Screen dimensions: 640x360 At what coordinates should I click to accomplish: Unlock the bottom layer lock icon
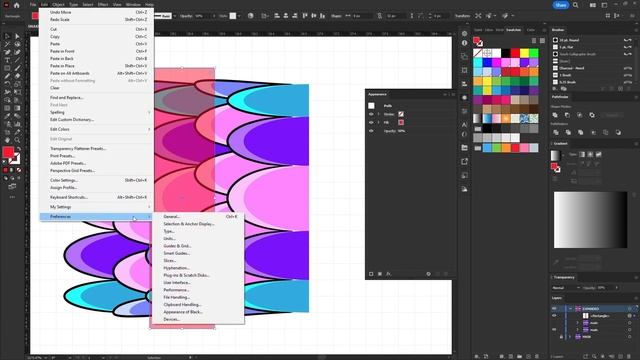click(561, 337)
